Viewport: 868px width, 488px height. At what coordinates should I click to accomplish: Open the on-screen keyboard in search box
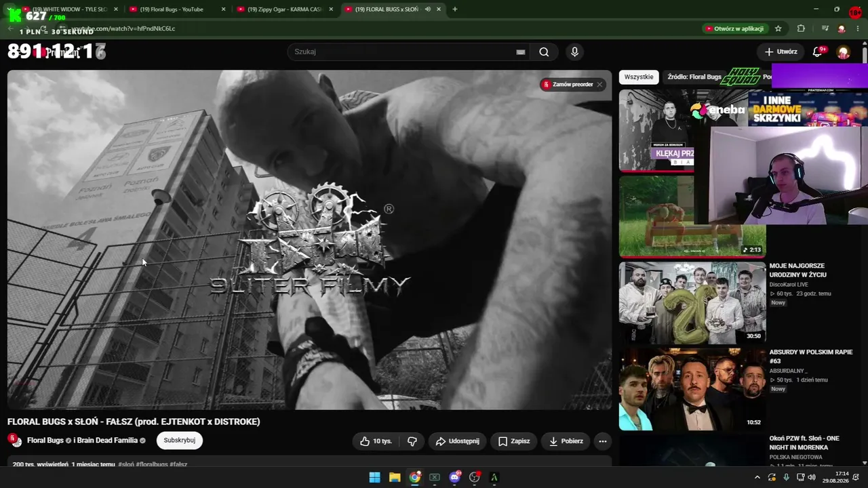(521, 52)
